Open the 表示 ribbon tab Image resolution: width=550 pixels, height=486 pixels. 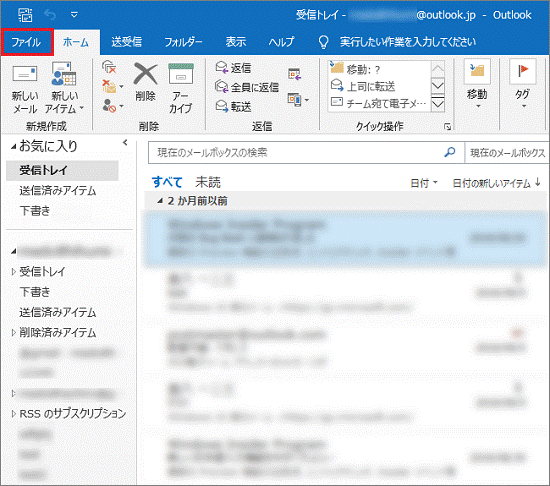point(235,42)
